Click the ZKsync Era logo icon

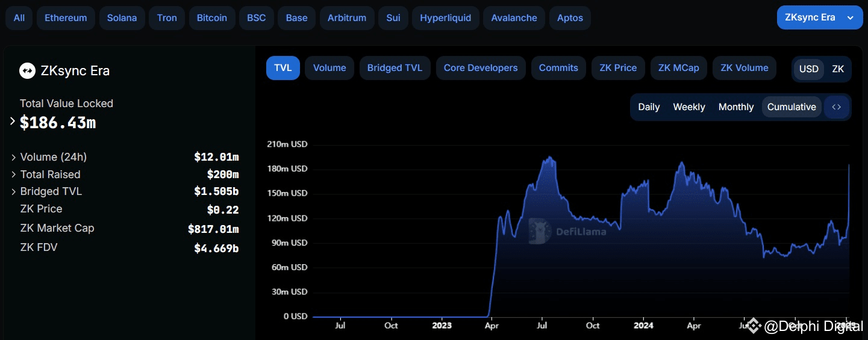(27, 71)
